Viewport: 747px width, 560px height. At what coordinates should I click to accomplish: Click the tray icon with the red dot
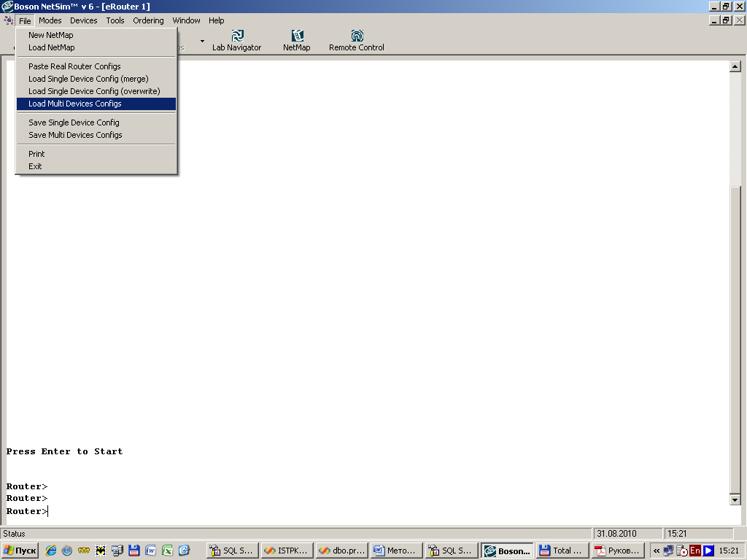pos(682,551)
